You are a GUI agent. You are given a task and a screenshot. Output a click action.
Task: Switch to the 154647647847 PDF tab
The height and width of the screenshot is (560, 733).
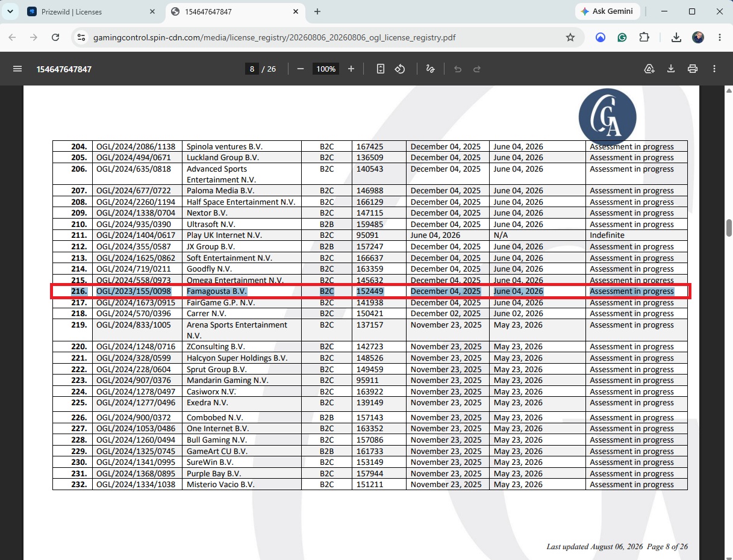click(x=235, y=11)
